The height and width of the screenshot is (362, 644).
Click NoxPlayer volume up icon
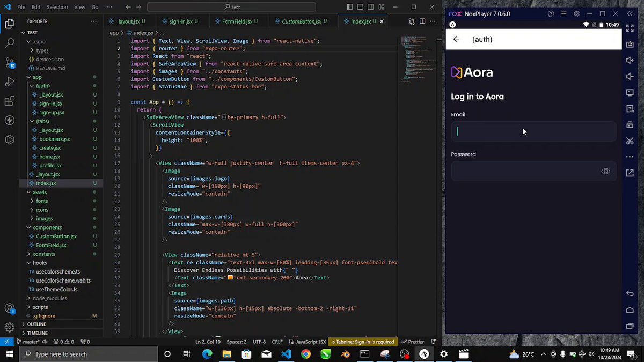pos(630,61)
